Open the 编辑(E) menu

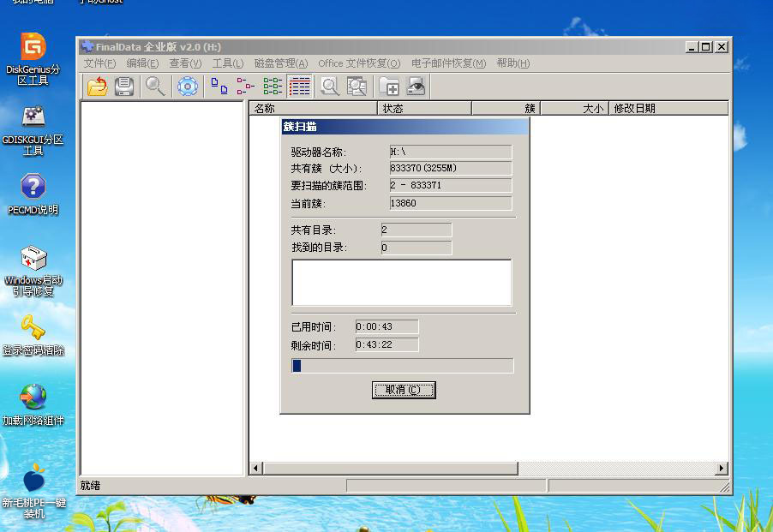coord(142,63)
